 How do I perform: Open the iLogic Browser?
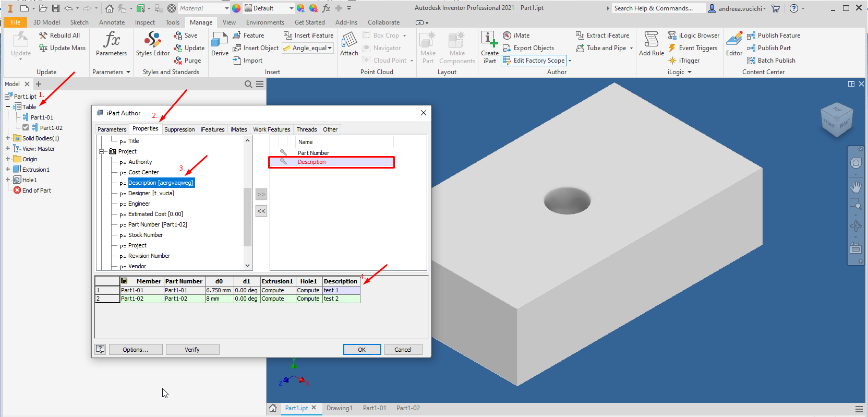coord(694,35)
